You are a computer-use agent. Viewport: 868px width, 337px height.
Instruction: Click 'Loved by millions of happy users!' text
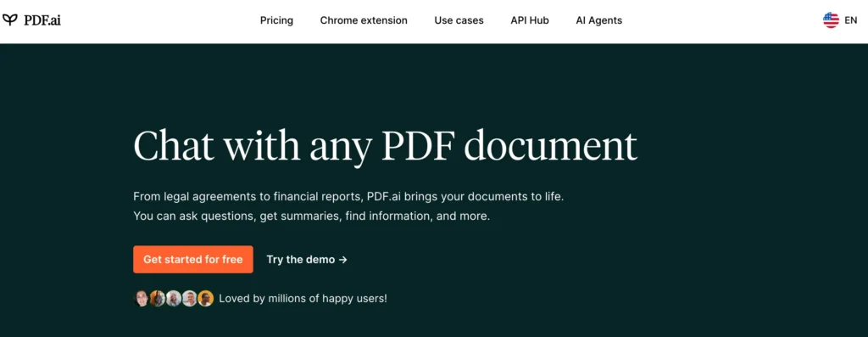click(303, 299)
